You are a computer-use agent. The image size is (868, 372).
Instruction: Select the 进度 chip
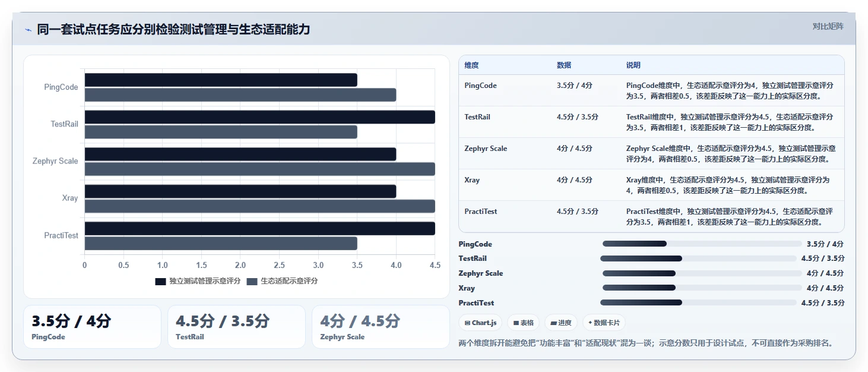coord(561,323)
